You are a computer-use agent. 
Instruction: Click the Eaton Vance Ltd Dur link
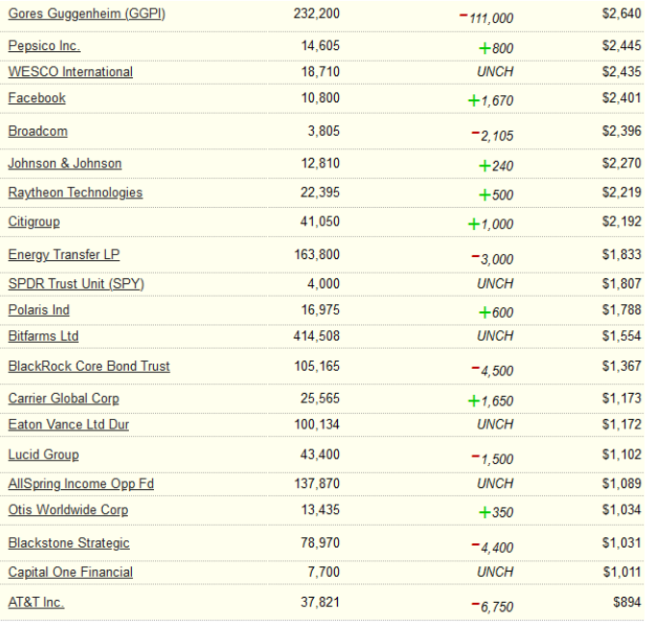[x=68, y=425]
